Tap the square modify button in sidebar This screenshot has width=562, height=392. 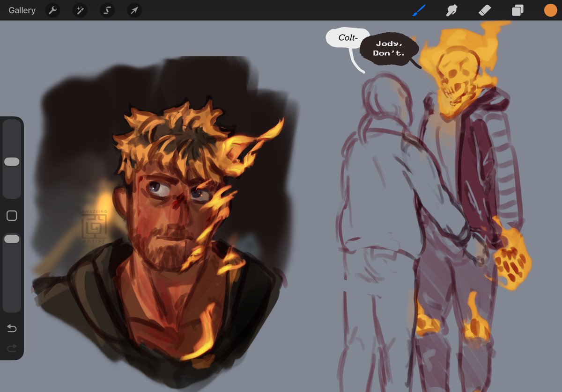pos(12,216)
